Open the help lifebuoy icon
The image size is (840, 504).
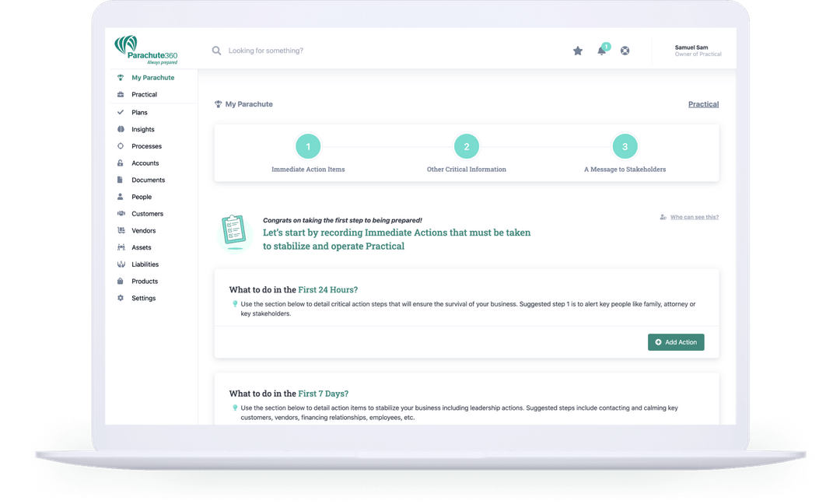(x=625, y=51)
